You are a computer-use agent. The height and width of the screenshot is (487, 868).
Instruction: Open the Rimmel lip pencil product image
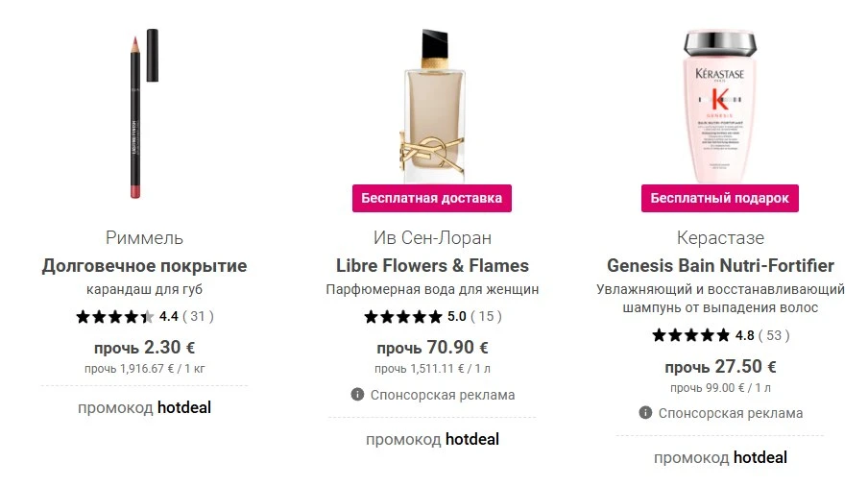pyautogui.click(x=144, y=113)
